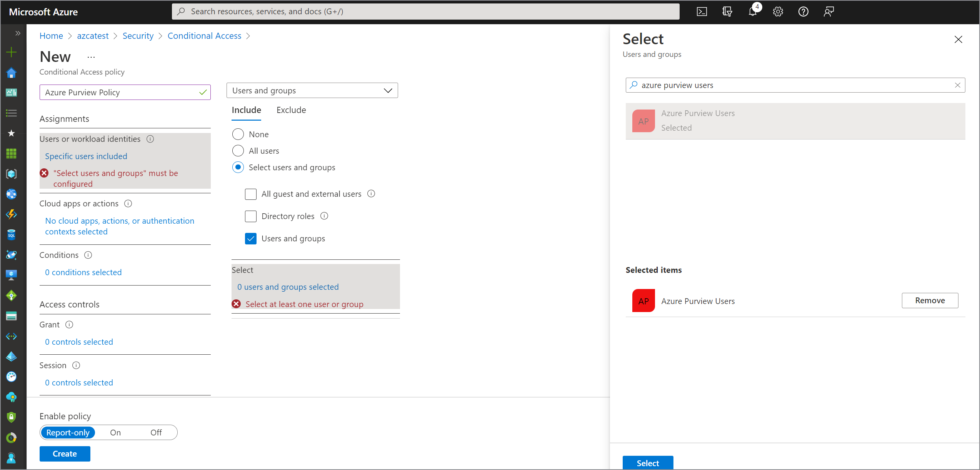
Task: Select the None radio button
Action: [238, 134]
